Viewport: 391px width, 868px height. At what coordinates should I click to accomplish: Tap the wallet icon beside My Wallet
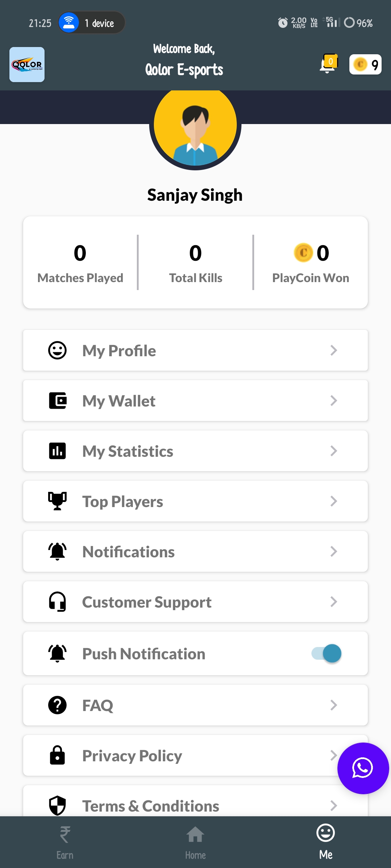[58, 401]
